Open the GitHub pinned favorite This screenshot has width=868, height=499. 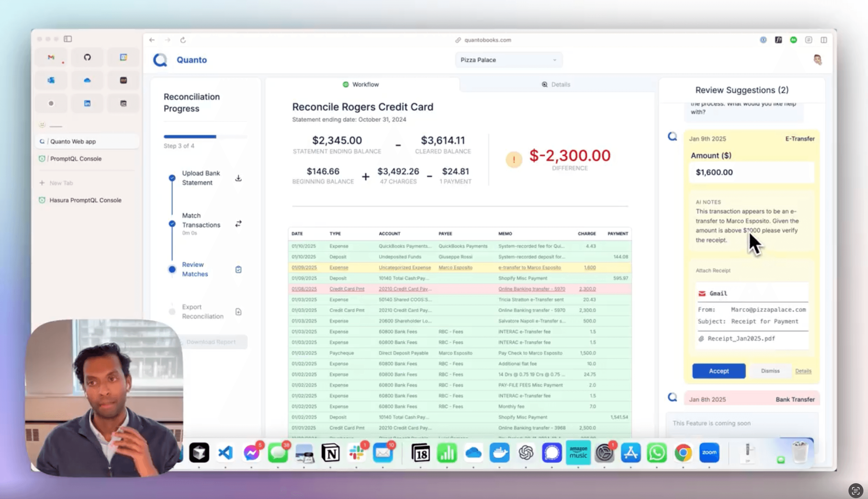87,57
